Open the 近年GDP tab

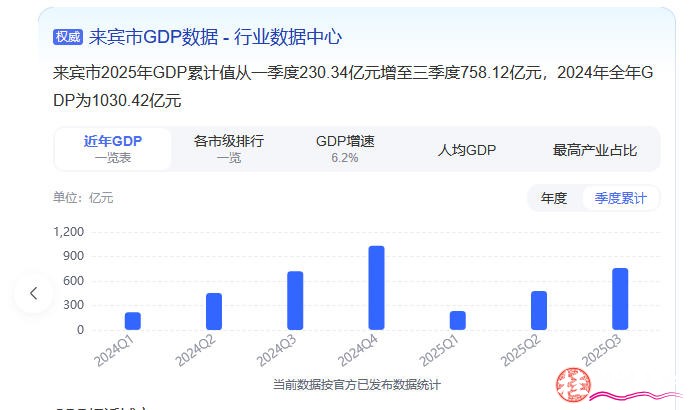tap(112, 148)
